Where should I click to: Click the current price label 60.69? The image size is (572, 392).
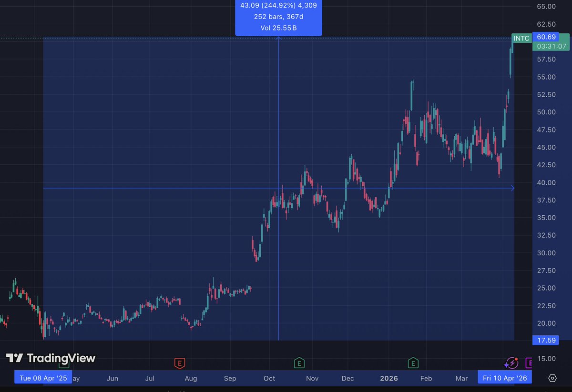pos(546,37)
